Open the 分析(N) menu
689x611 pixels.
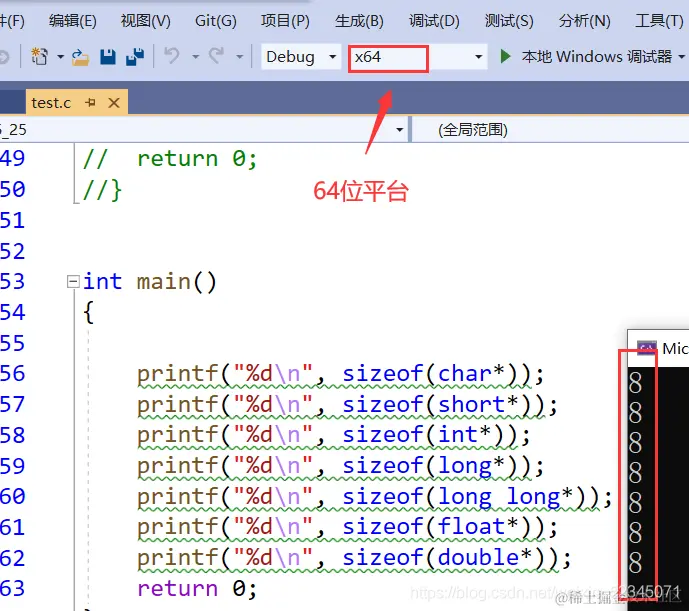tap(584, 21)
